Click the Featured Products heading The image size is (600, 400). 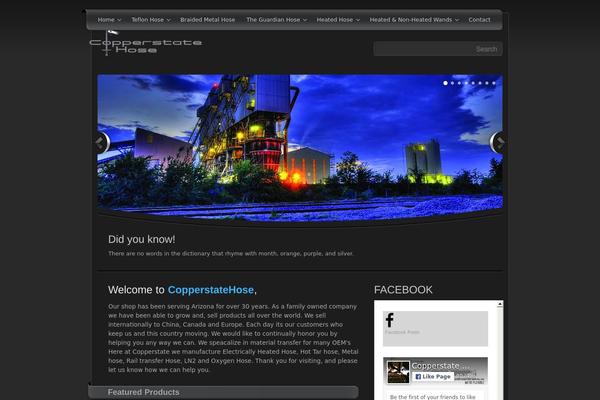click(x=143, y=392)
